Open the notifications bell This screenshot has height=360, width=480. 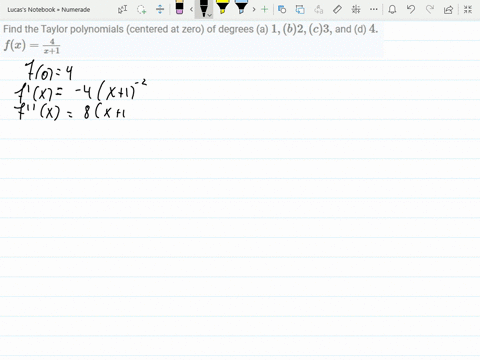pyautogui.click(x=392, y=9)
